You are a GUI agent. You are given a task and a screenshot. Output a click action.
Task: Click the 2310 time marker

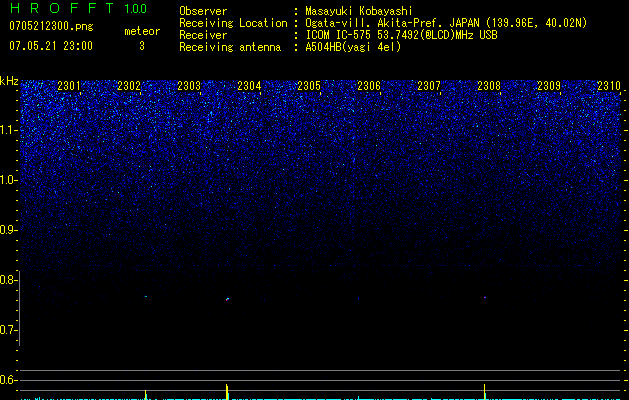pyautogui.click(x=609, y=86)
